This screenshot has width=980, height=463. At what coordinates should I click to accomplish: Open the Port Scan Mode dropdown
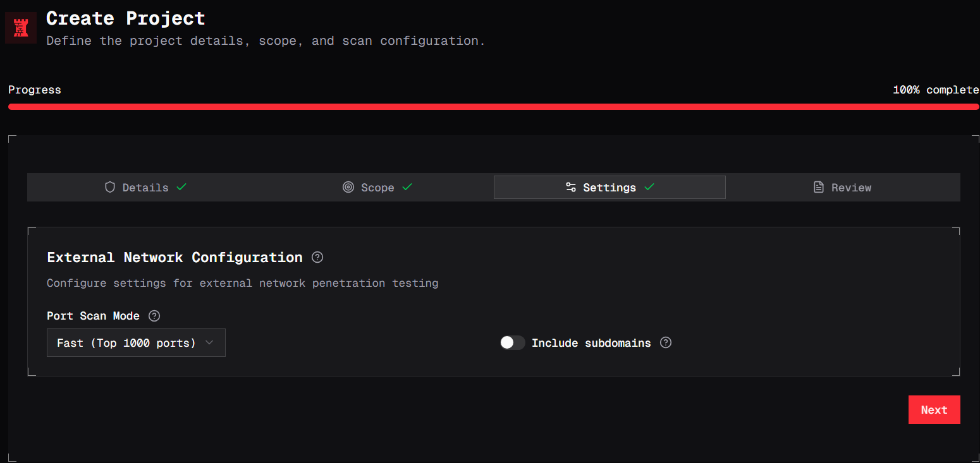pos(136,343)
